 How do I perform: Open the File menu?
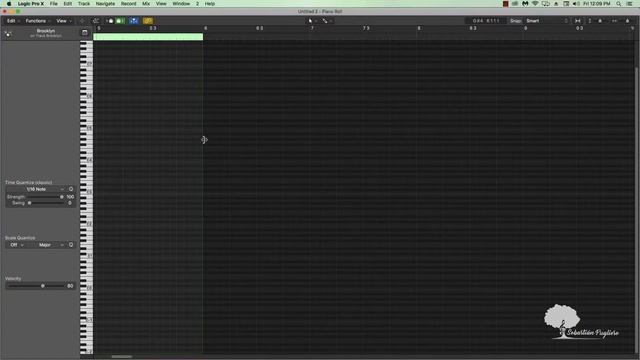coord(53,4)
